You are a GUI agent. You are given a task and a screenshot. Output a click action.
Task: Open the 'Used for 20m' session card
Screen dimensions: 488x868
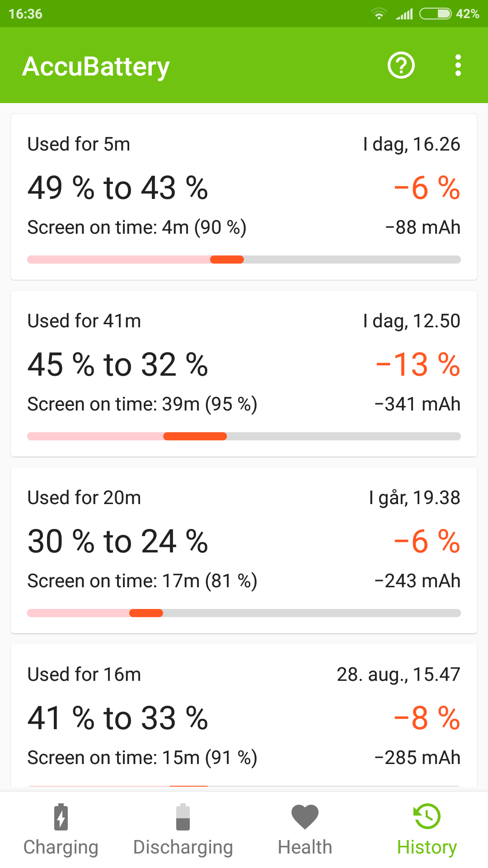pos(244,551)
